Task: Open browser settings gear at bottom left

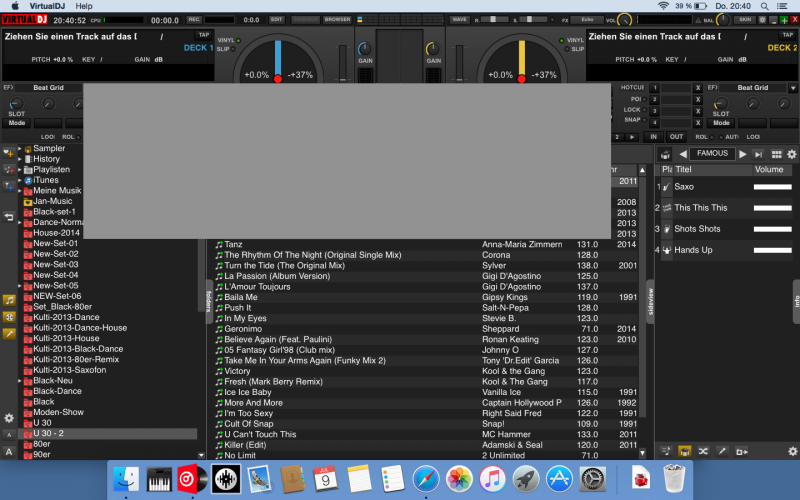Action: coord(9,418)
